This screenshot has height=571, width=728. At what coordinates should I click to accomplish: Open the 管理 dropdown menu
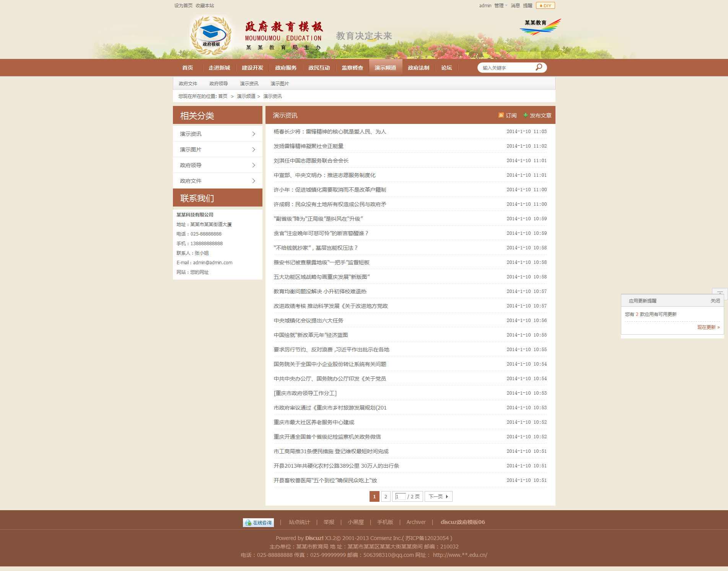500,5
